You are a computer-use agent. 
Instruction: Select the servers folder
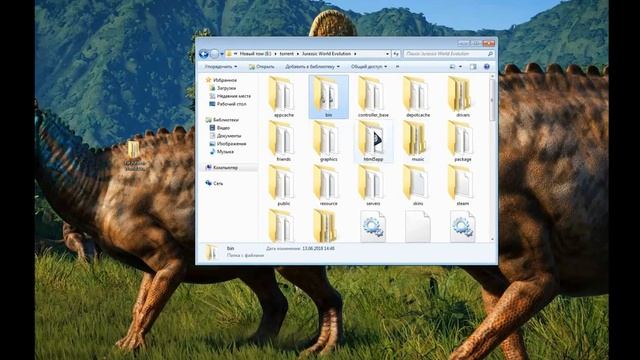point(373,185)
